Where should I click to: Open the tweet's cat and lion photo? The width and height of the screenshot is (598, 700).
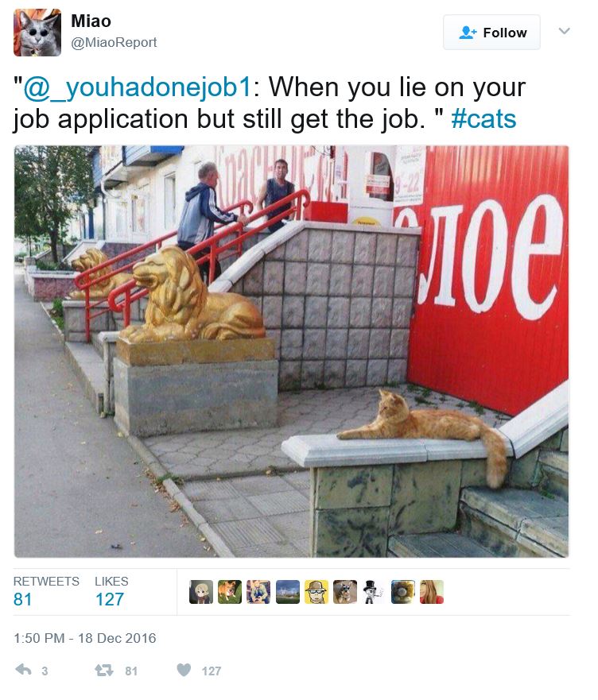click(x=291, y=351)
